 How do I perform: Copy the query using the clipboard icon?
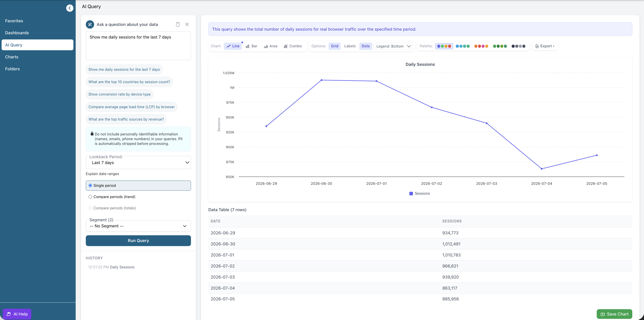coord(178,24)
